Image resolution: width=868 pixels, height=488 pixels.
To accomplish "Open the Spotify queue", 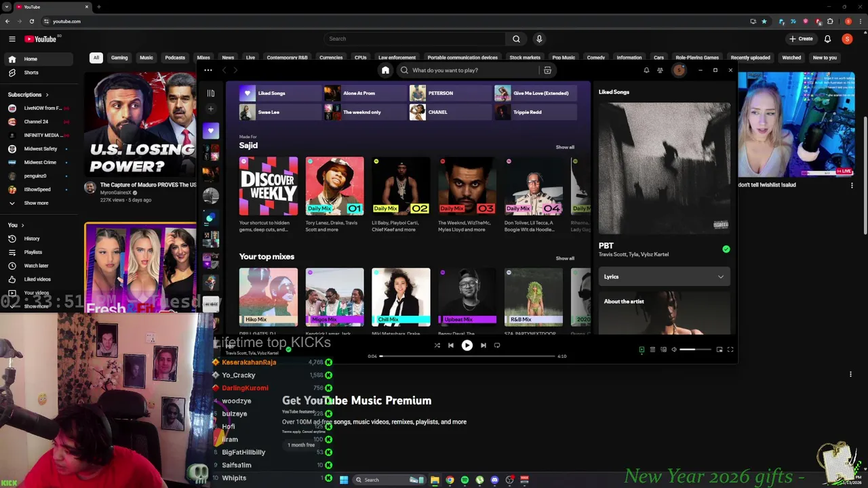I will (x=652, y=350).
